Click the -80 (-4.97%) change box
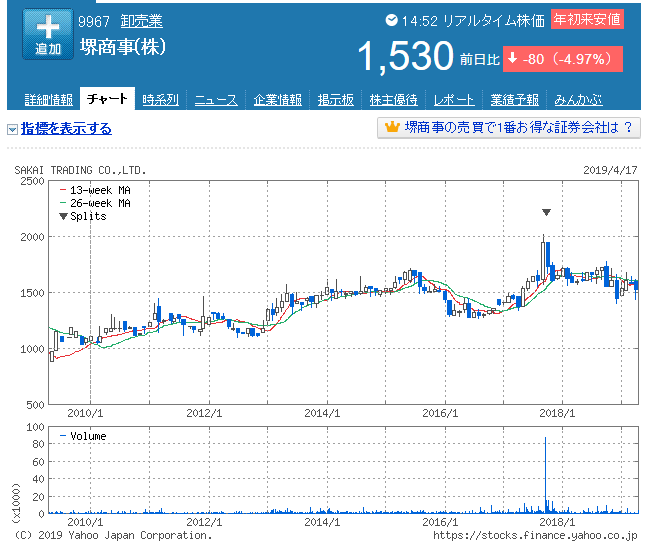Viewport: 646px width, 548px height. [x=563, y=59]
